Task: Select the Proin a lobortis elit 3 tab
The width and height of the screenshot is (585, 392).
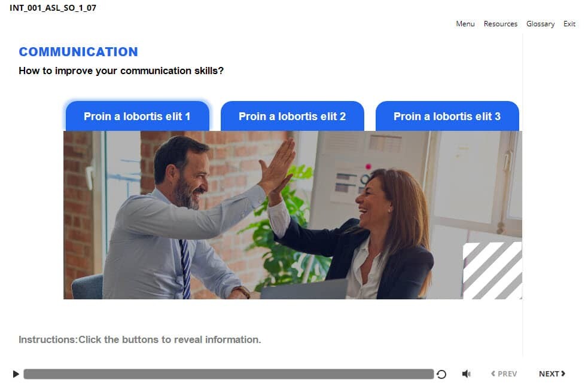Action: [447, 116]
